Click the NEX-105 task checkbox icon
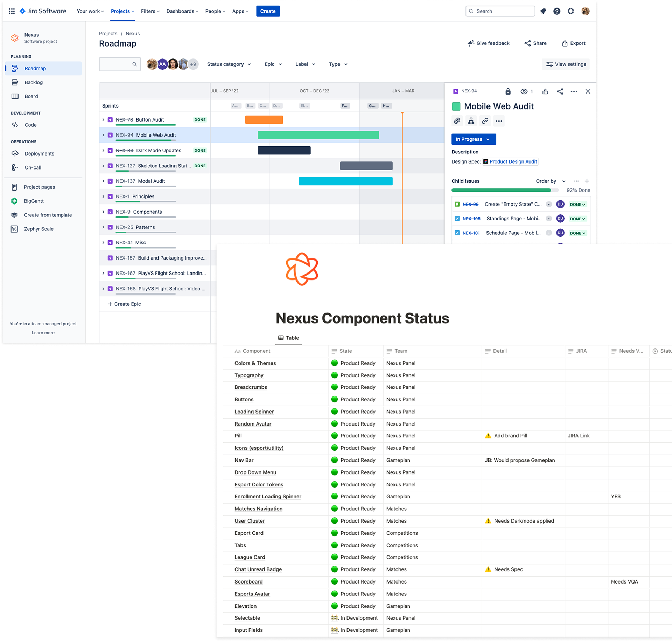The height and width of the screenshot is (642, 672). (x=457, y=219)
